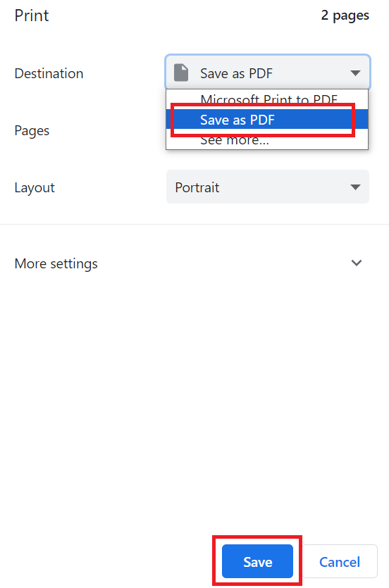Image resolution: width=389 pixels, height=588 pixels.
Task: Choose Microsoft Print to PDF option
Action: point(268,100)
